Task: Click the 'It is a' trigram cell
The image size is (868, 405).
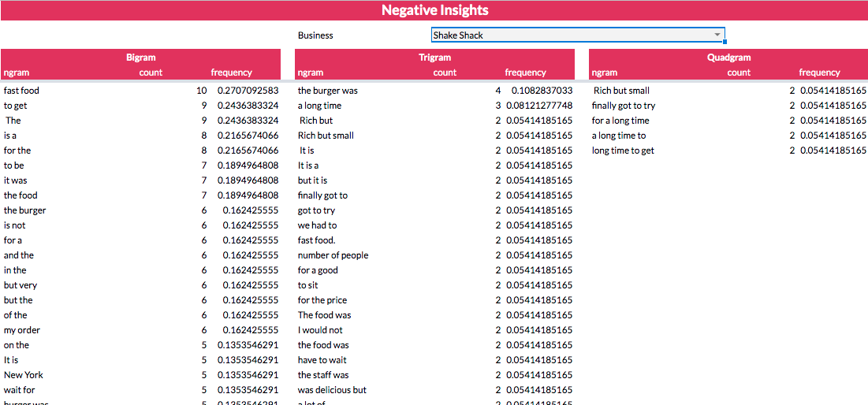Action: point(308,165)
